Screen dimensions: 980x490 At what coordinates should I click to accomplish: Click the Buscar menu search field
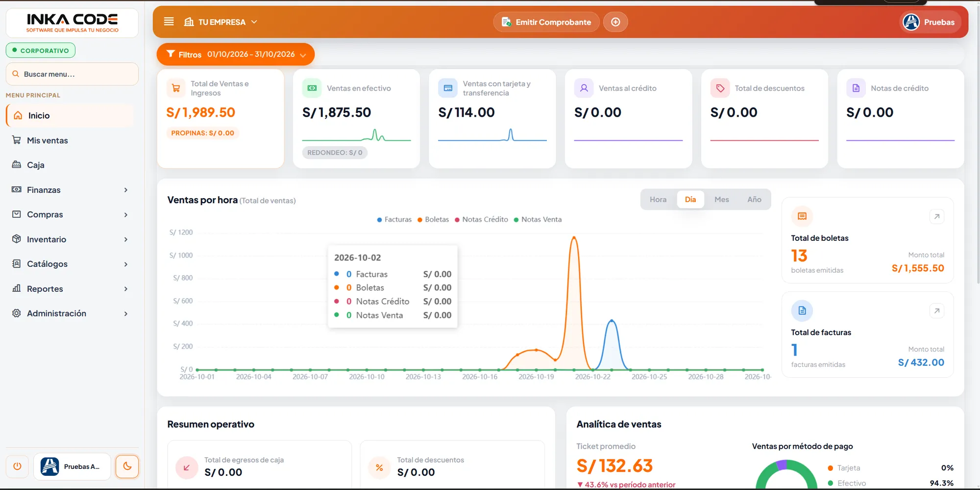point(72,74)
